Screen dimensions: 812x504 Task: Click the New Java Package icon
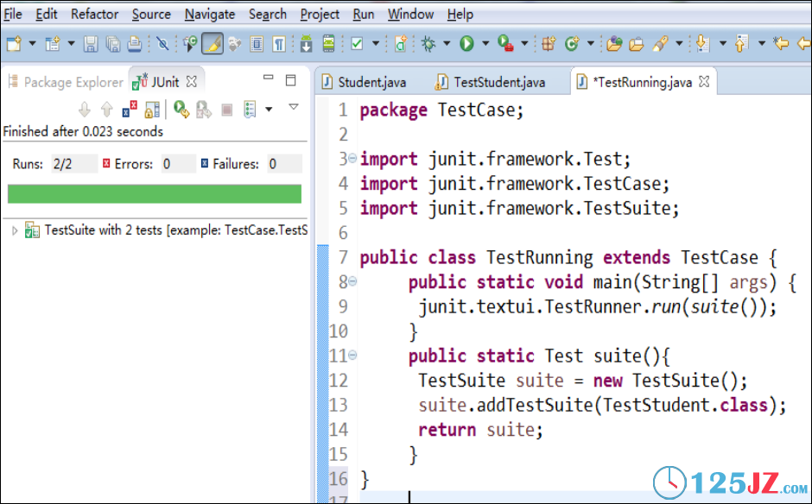coord(549,43)
